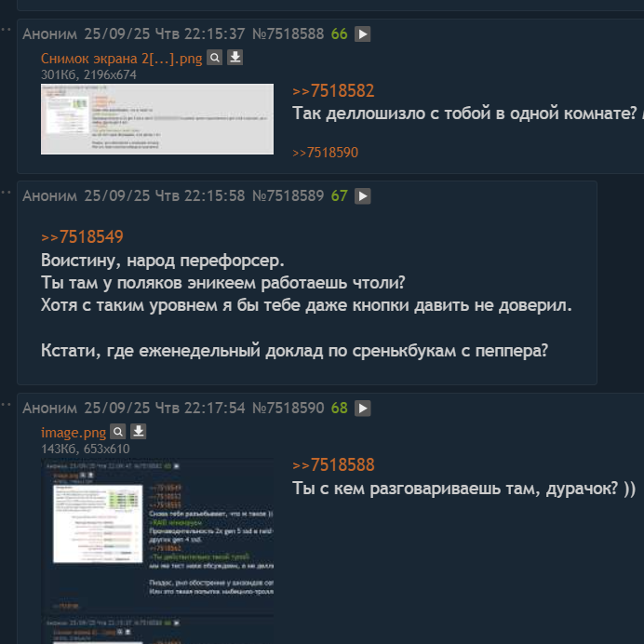This screenshot has height=644, width=644.
Task: Open post menu arrow on post 7518588
Action: (x=362, y=34)
